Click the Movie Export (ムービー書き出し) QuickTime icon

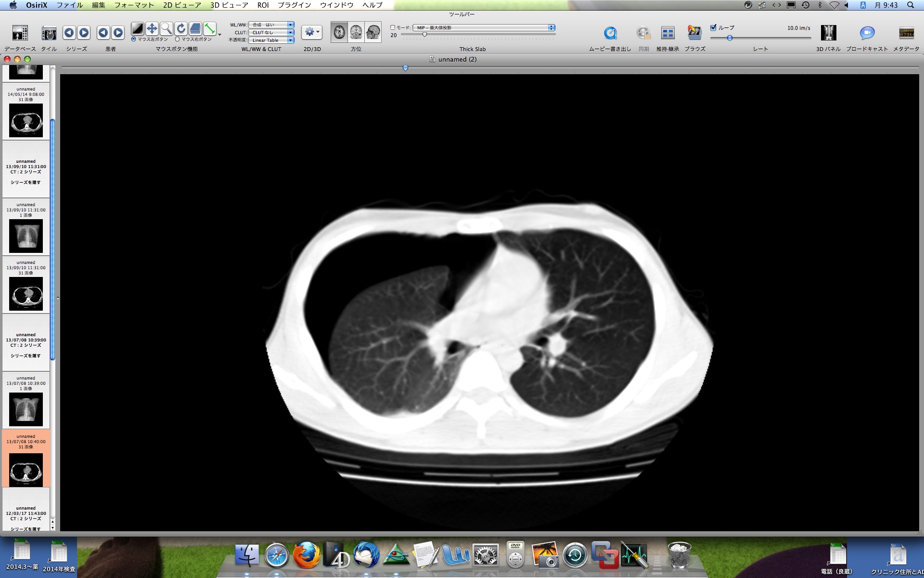[x=610, y=33]
